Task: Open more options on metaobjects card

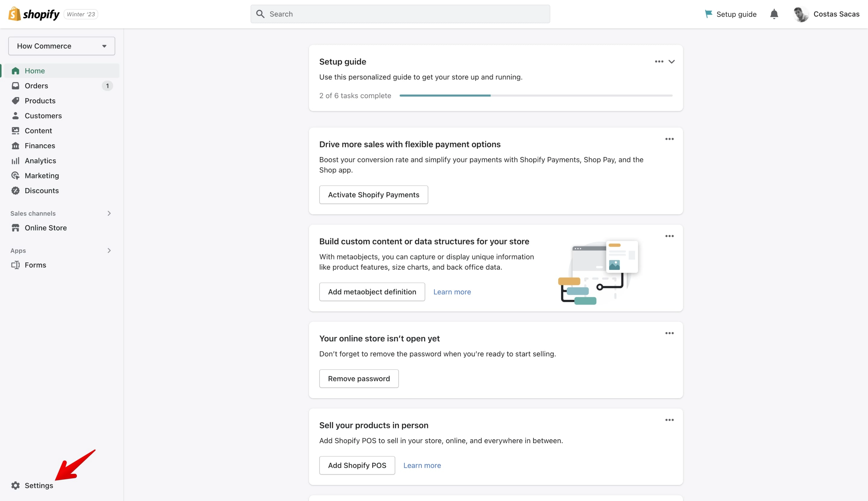Action: tap(669, 236)
